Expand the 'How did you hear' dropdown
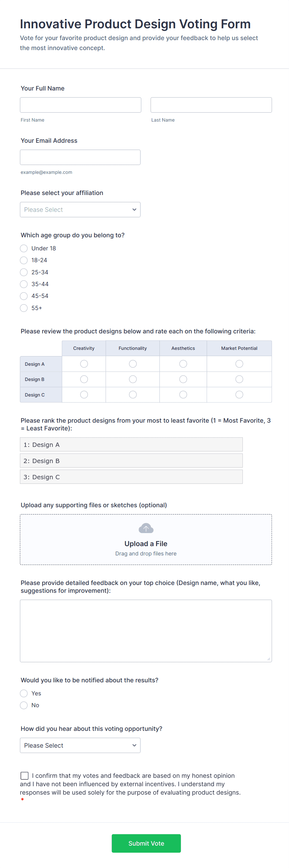The image size is (289, 868). click(x=80, y=745)
